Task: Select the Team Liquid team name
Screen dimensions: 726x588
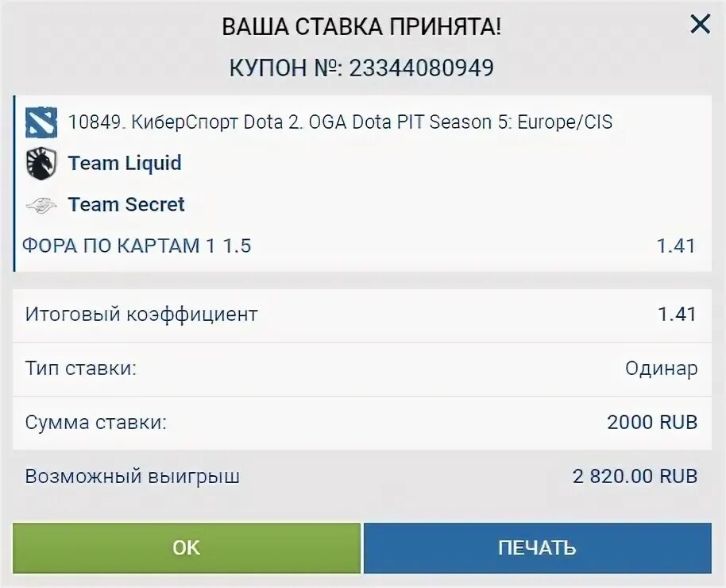Action: 125,163
